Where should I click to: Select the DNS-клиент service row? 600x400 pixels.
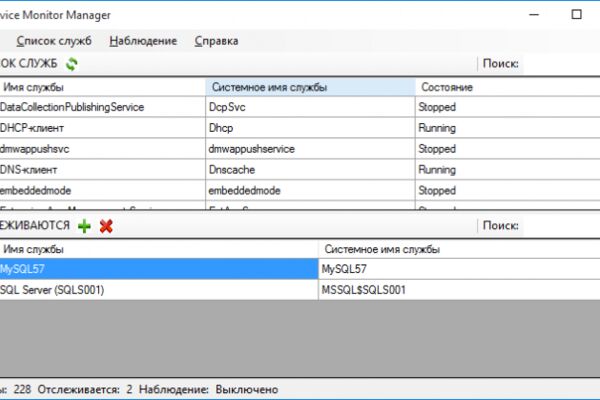coord(300,170)
